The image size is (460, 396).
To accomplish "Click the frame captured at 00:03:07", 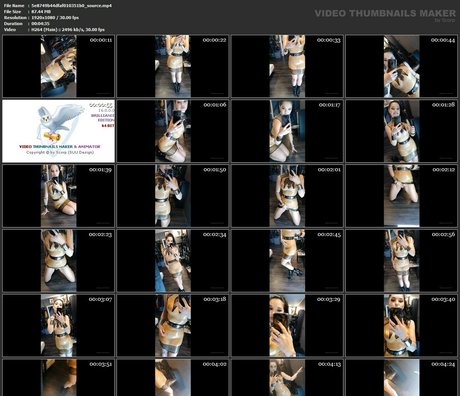I will point(59,325).
